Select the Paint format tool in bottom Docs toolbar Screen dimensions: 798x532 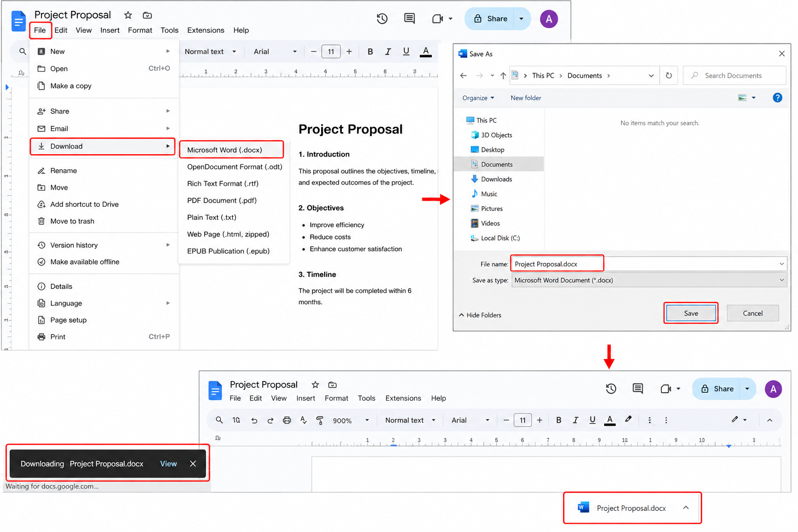(x=320, y=420)
